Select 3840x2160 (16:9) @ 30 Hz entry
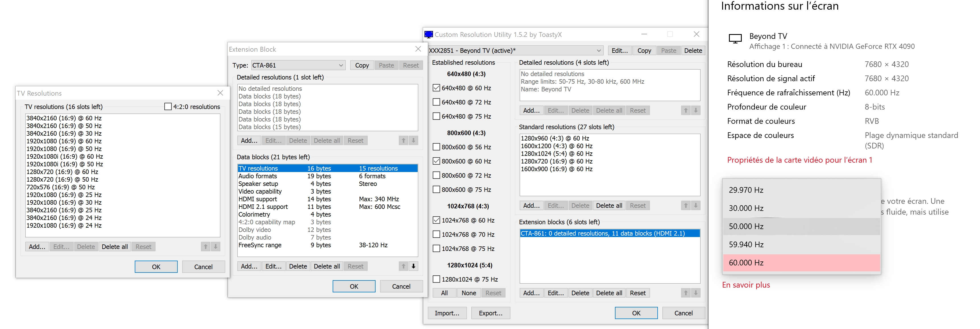Viewport: 980px width, 329px height. click(x=64, y=133)
